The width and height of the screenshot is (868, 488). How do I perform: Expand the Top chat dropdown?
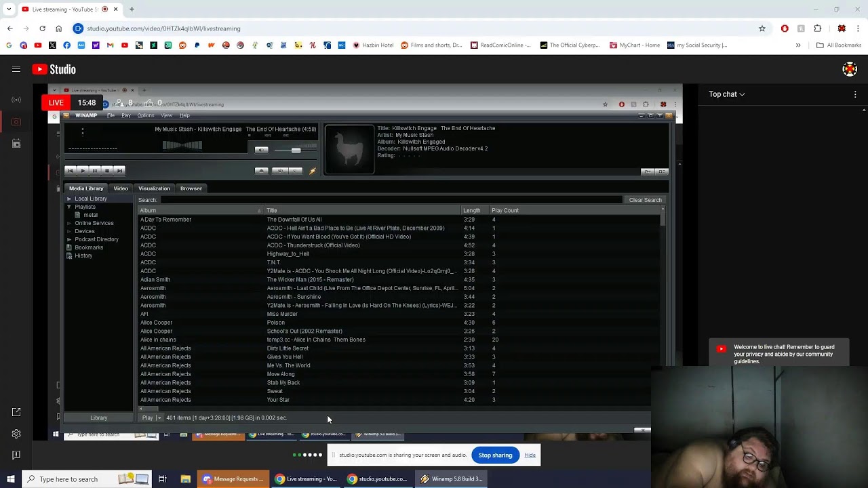(x=727, y=94)
